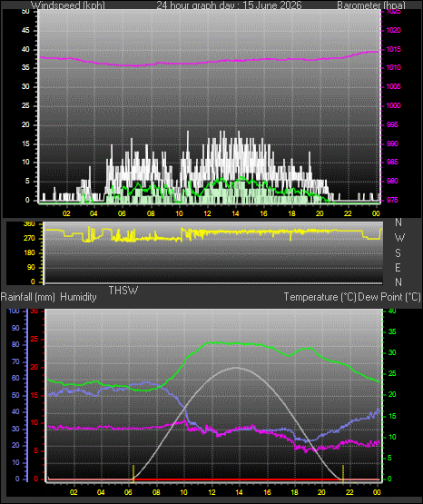The image size is (423, 504).
Task: Select the THSW label
Action: (x=123, y=291)
